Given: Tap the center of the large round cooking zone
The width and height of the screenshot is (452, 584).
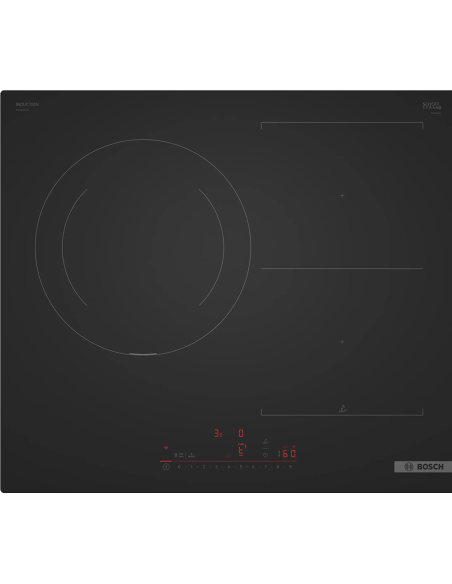Looking at the screenshot, I should click(143, 247).
